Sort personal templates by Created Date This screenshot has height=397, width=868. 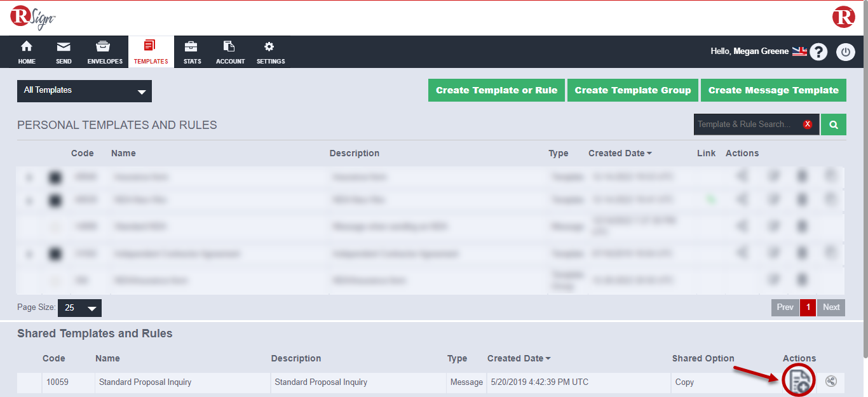pos(620,153)
